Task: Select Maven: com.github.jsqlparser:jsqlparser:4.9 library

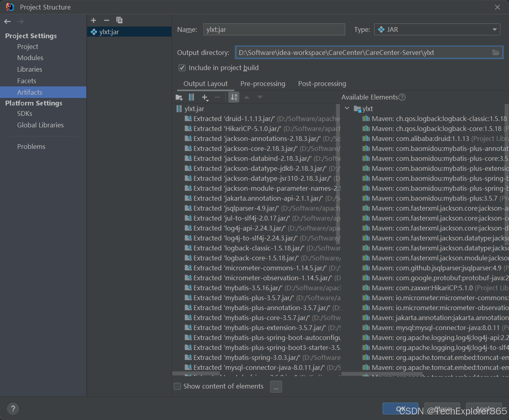Action: click(435, 268)
